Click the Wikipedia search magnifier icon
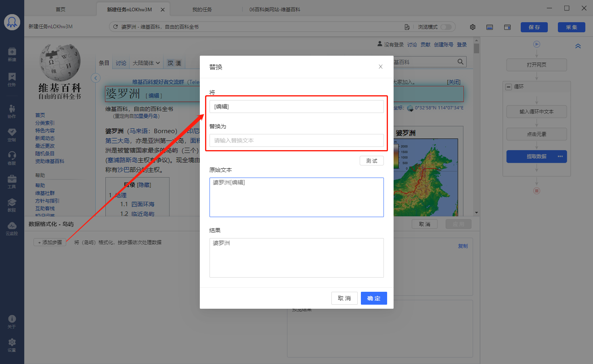 click(460, 62)
